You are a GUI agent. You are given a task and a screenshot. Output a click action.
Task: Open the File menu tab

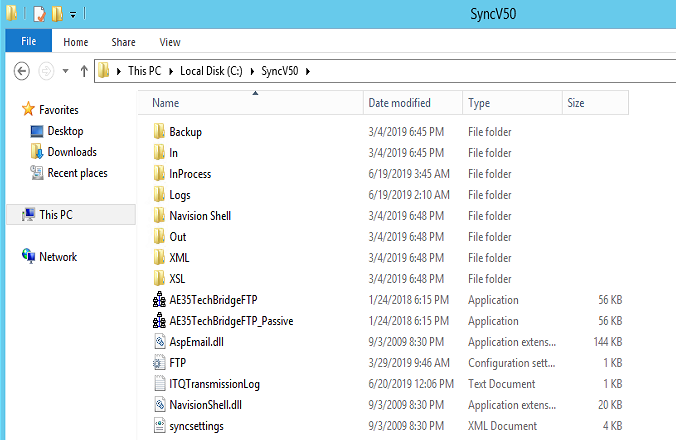[28, 42]
